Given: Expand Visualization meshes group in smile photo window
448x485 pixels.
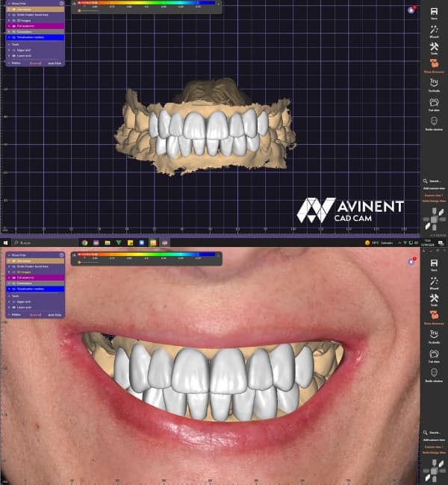Looking at the screenshot, I should [x=9, y=289].
